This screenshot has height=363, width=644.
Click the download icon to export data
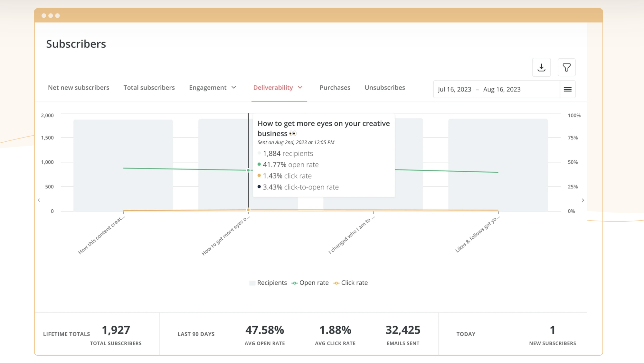point(541,67)
